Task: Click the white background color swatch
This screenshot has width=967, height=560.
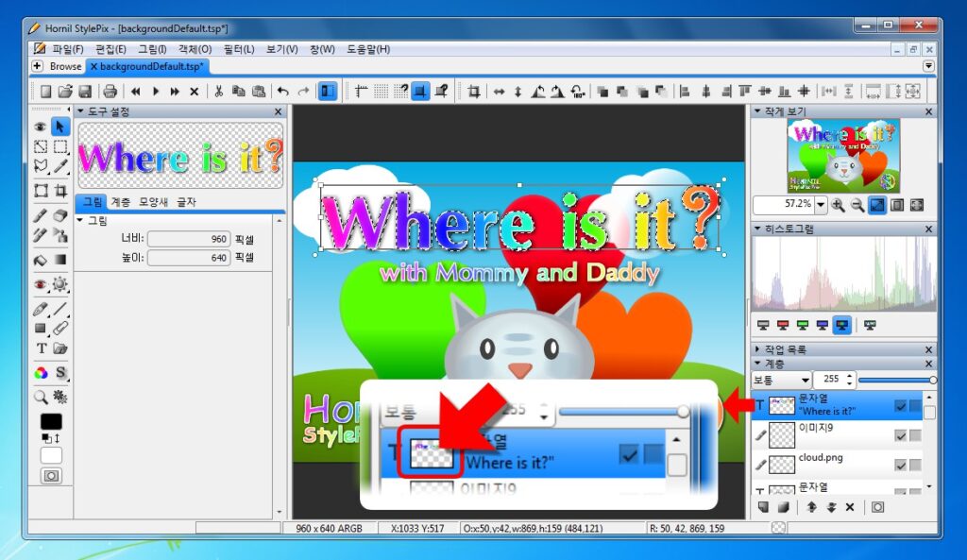Action: [51, 456]
